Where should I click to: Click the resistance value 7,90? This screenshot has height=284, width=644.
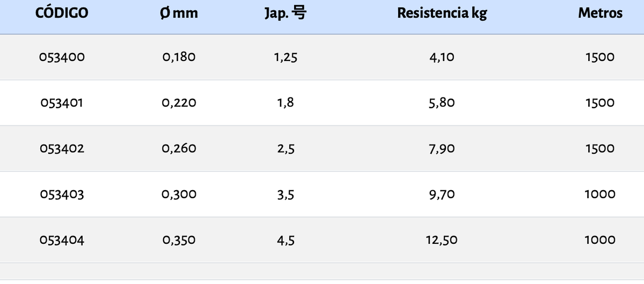click(x=442, y=148)
